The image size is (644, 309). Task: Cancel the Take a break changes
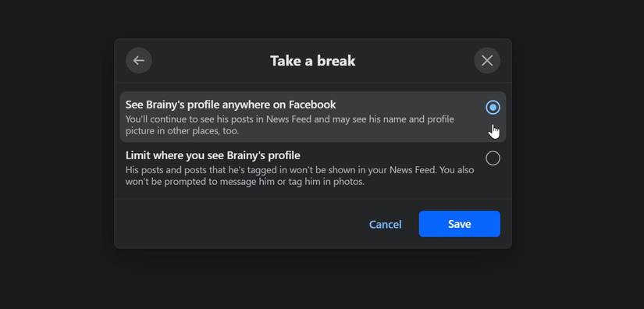click(x=386, y=225)
